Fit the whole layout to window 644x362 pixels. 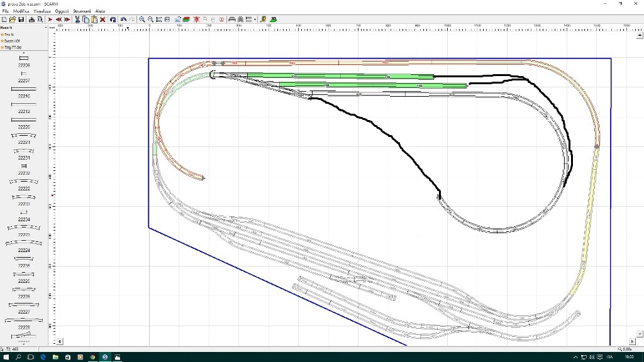(158, 19)
